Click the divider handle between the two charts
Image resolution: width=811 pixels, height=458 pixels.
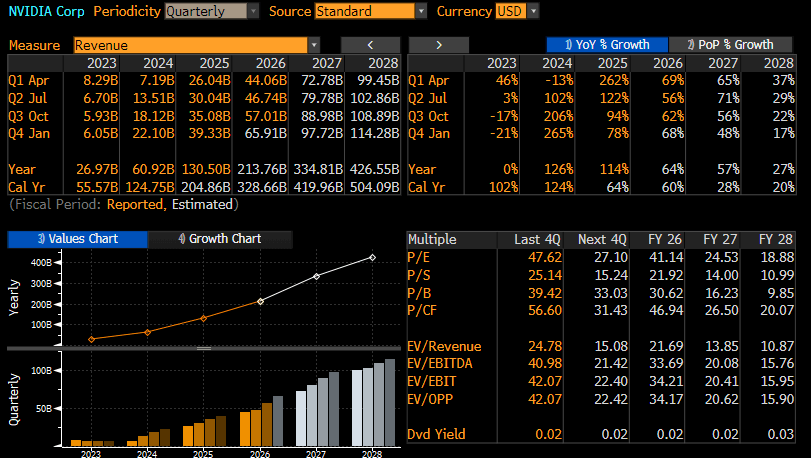click(x=203, y=348)
